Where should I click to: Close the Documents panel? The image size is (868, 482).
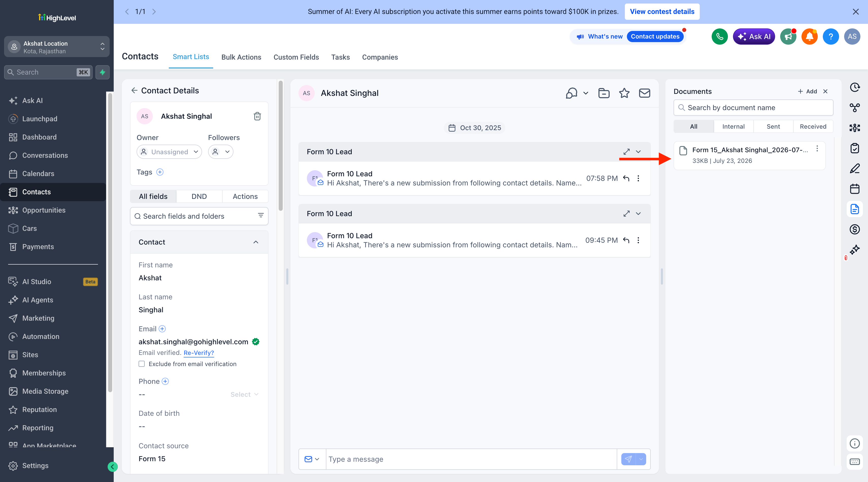825,91
